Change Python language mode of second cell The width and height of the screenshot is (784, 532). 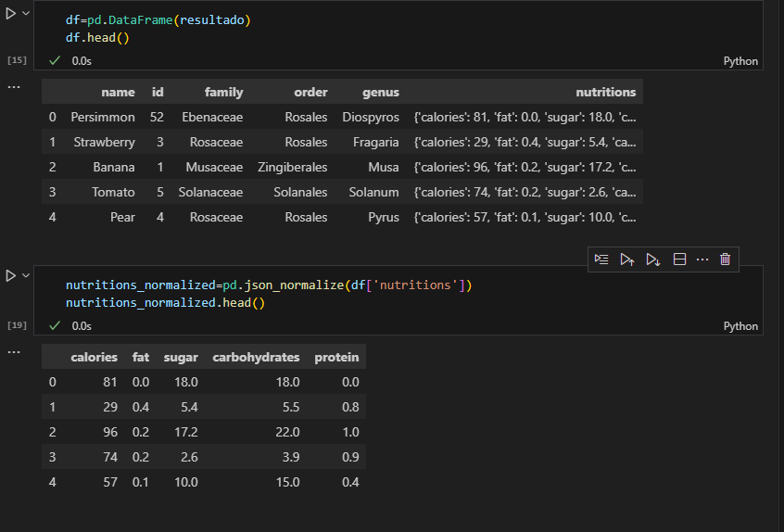pos(740,326)
